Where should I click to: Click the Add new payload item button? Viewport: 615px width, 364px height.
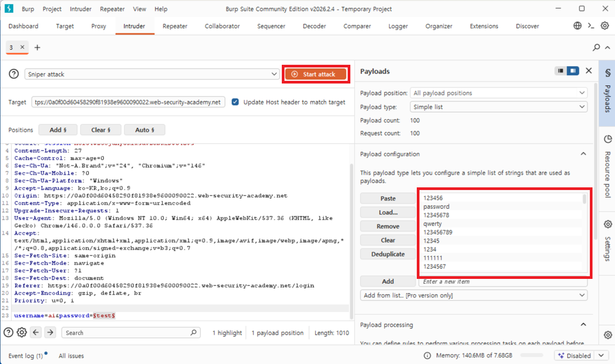[x=388, y=282]
